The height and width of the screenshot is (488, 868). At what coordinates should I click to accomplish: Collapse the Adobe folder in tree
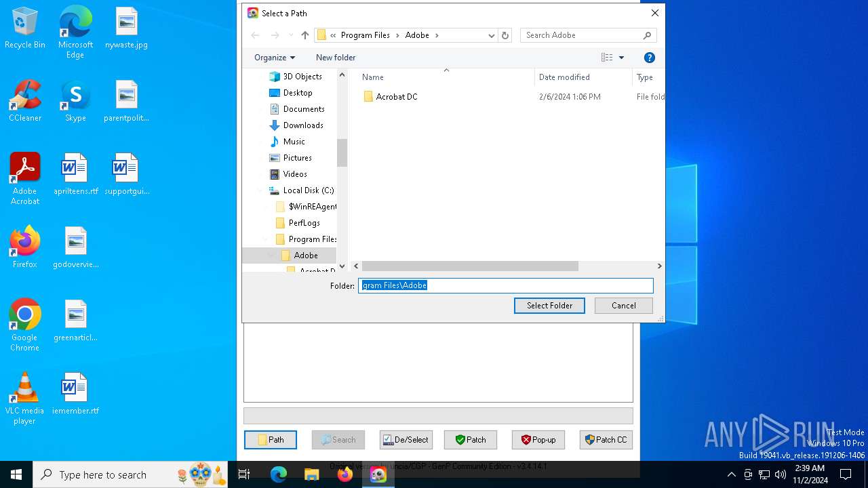point(271,256)
